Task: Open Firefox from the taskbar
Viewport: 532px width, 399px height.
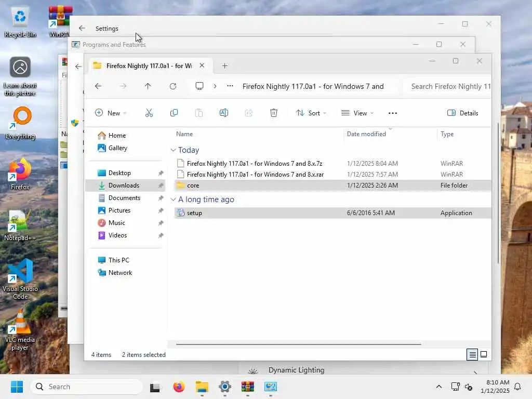Action: tap(179, 387)
